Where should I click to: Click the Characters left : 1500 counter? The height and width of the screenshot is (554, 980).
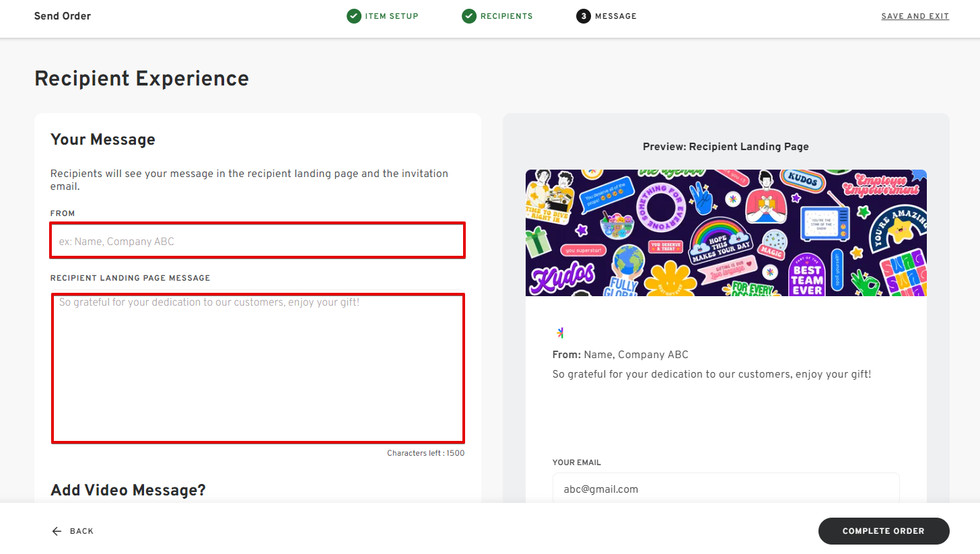(x=425, y=453)
